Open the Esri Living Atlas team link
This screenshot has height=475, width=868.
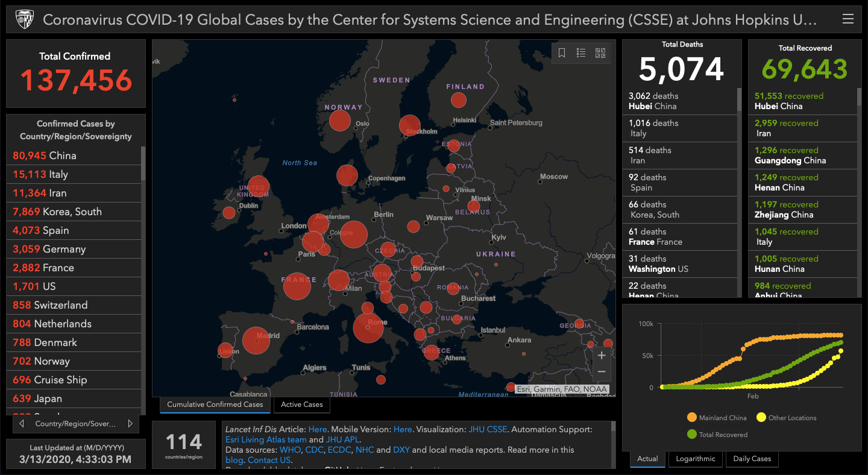[x=266, y=440]
